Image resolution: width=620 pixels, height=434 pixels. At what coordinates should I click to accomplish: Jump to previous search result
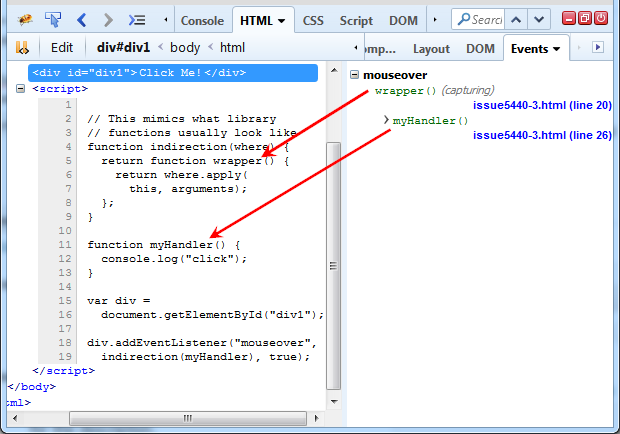[x=516, y=19]
